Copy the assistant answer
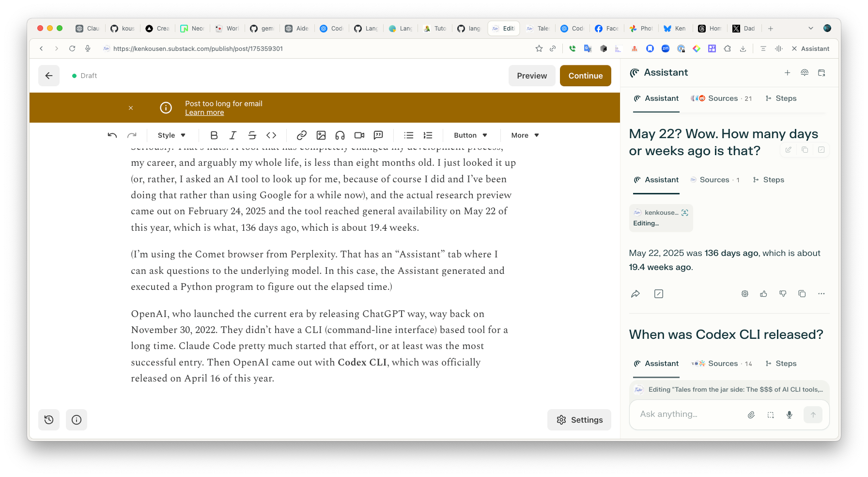 (802, 294)
